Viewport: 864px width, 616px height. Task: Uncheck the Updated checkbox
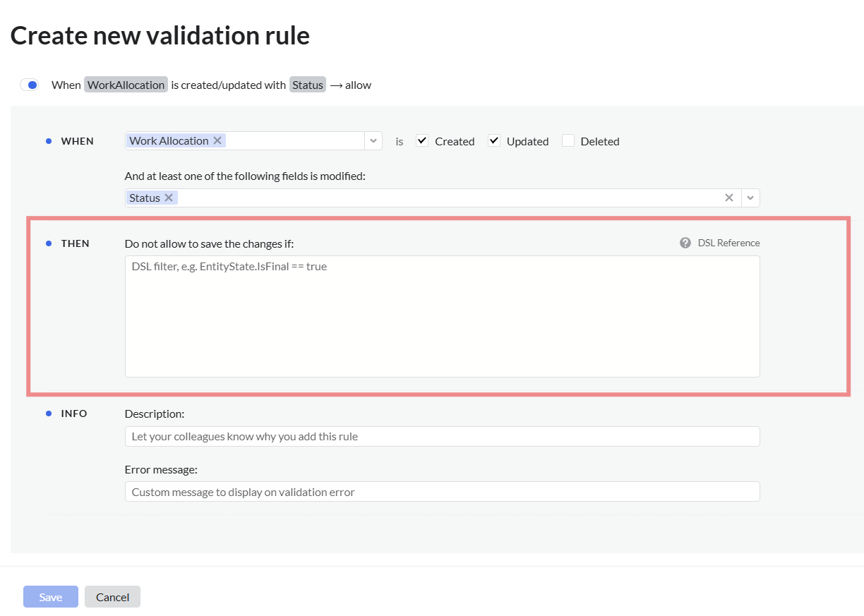click(494, 140)
